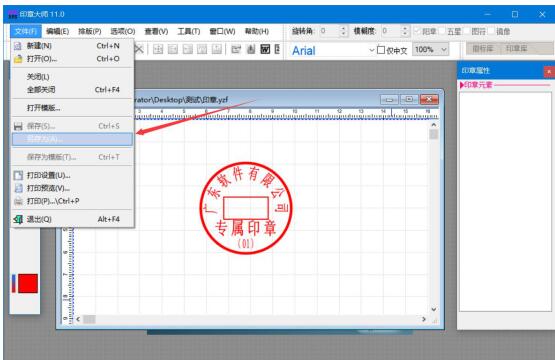Choose 关闭(L) from the file menu
Viewport: 555px width, 360px height.
[73, 77]
